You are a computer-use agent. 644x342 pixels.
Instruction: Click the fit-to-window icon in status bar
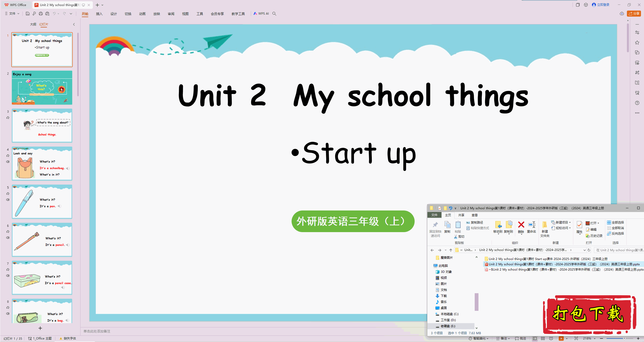576,338
